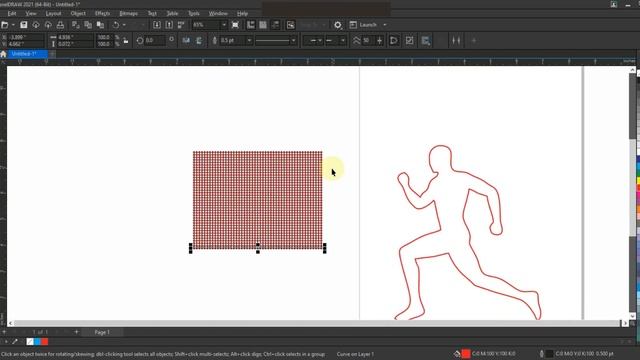
Task: Click the align and distribute icon
Action: point(456,40)
